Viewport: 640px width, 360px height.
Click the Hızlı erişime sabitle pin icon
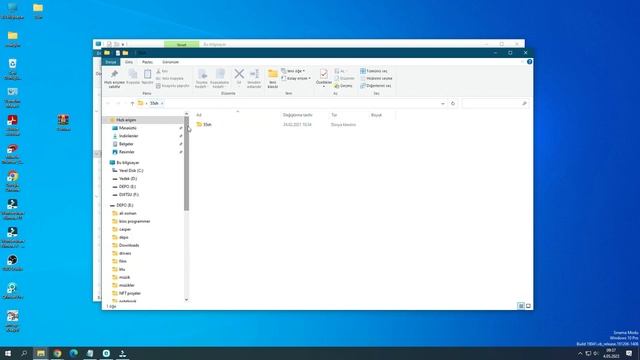pos(114,74)
